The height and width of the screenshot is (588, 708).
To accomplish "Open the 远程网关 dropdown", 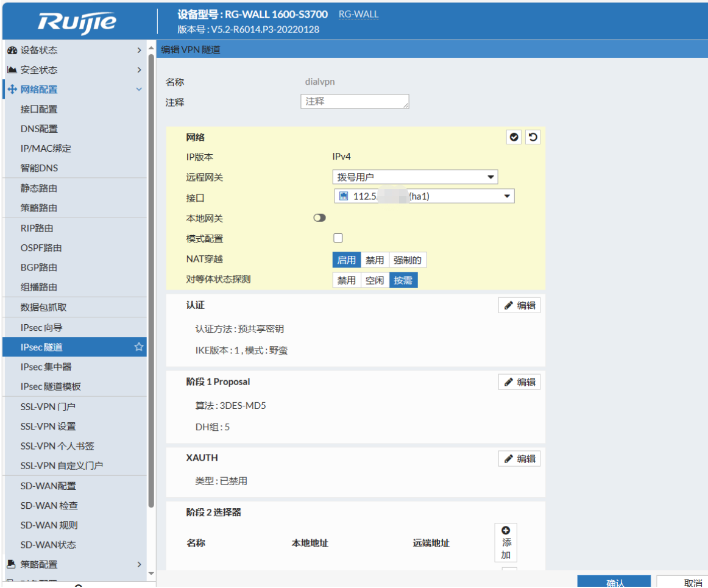I will click(x=415, y=177).
